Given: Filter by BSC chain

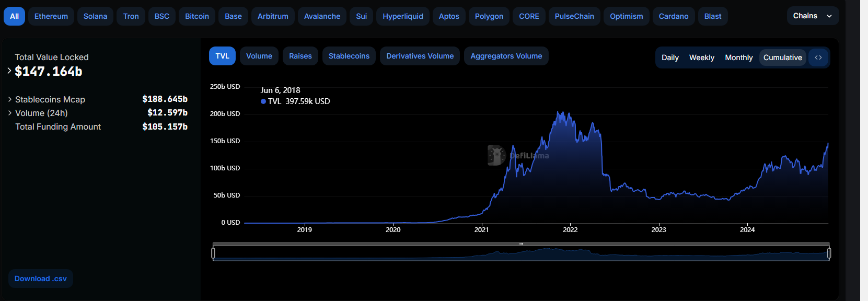Looking at the screenshot, I should click(x=162, y=16).
